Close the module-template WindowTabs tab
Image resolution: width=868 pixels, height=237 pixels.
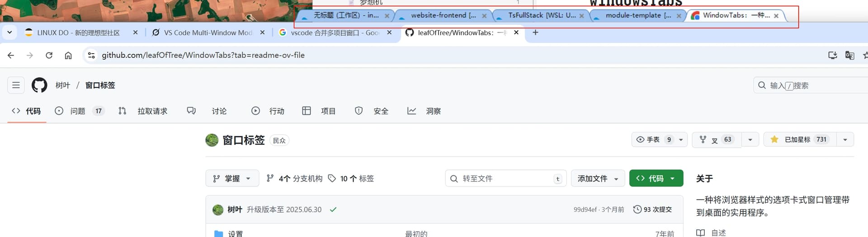click(679, 16)
